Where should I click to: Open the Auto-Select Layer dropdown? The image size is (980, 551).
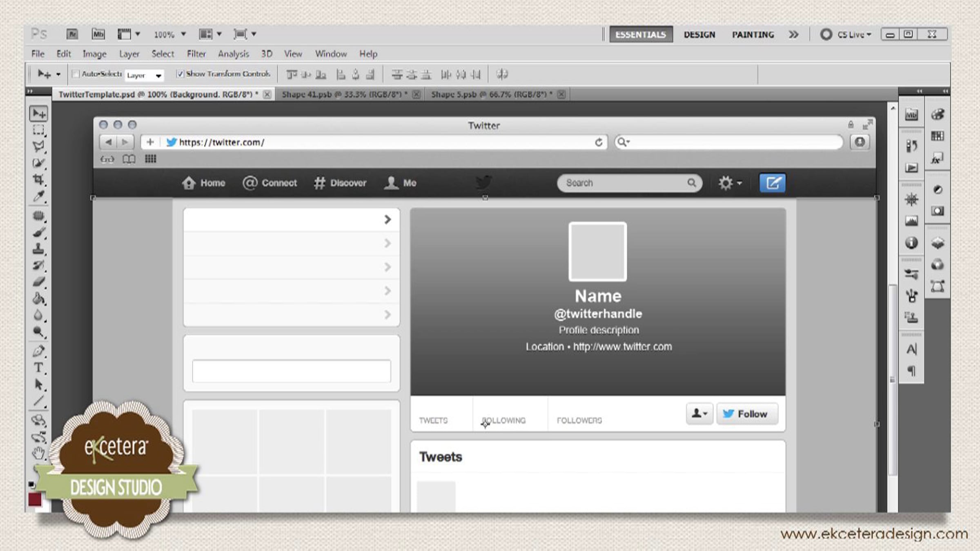pyautogui.click(x=144, y=76)
